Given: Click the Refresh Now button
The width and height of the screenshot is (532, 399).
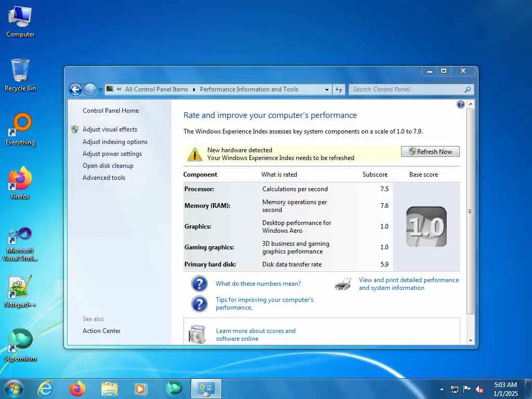Looking at the screenshot, I should click(430, 152).
